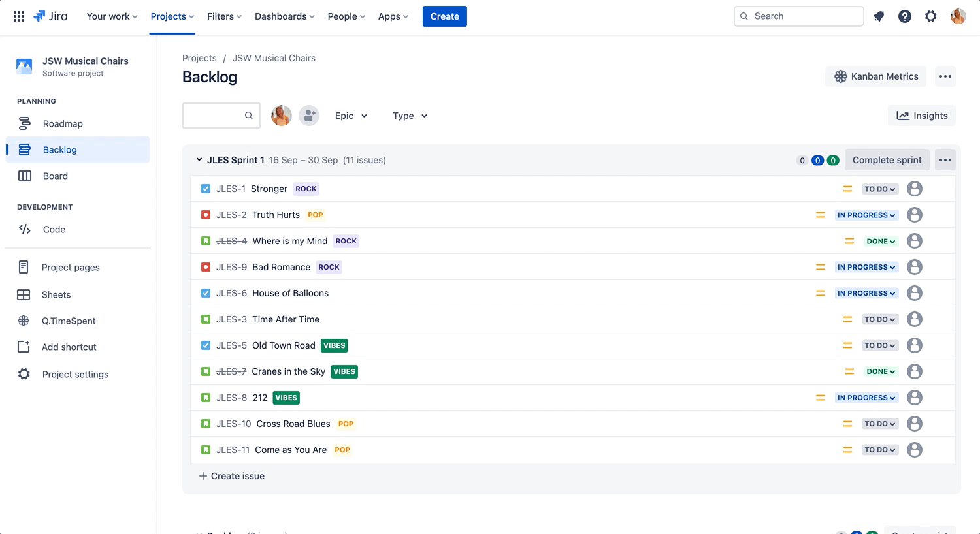Click the Create button
The height and width of the screenshot is (534, 980).
pos(445,16)
